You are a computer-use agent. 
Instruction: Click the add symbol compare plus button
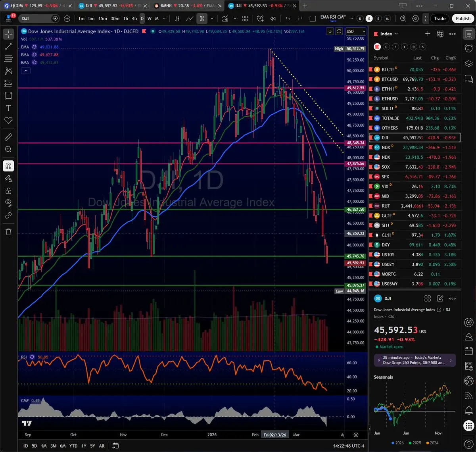tap(67, 19)
